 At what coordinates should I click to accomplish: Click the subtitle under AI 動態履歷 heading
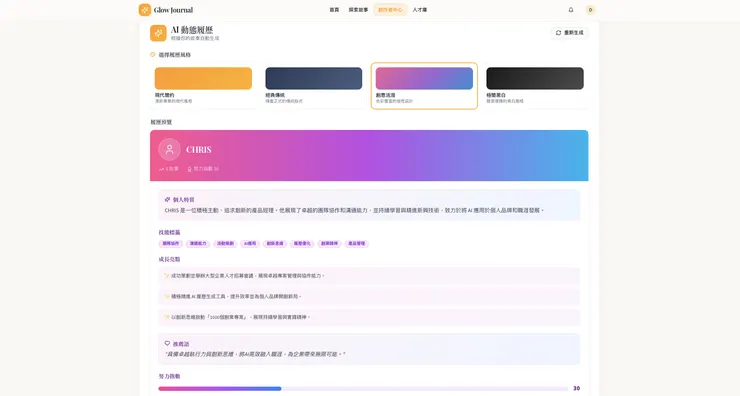coord(195,38)
